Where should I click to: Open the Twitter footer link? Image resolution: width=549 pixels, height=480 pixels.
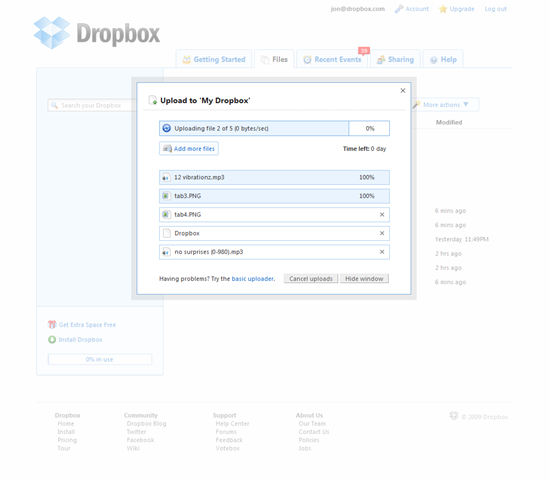[x=136, y=432]
